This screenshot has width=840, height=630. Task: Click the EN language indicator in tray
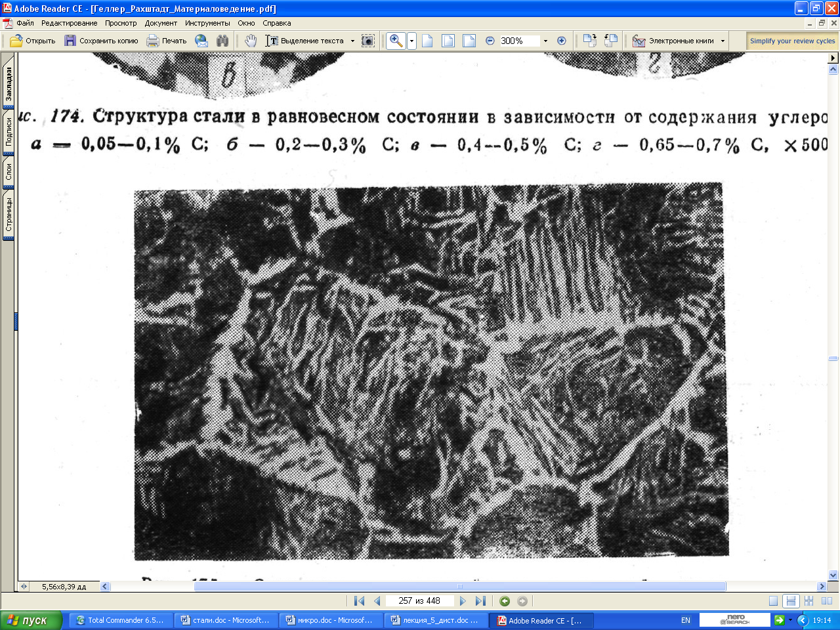tap(685, 620)
